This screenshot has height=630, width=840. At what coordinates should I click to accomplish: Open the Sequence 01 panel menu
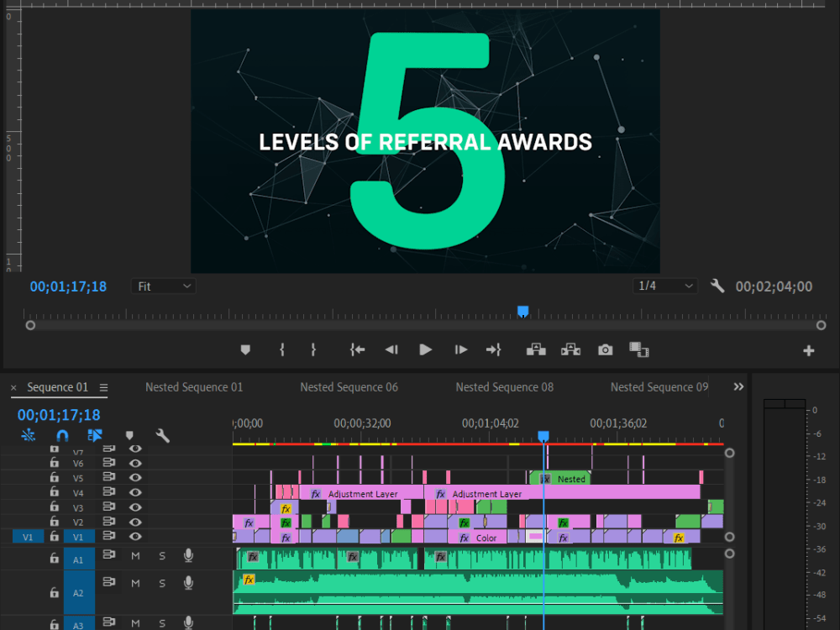pos(103,387)
